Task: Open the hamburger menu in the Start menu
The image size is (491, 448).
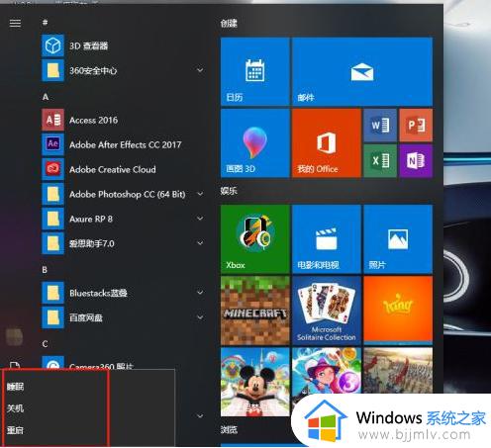Action: coord(15,23)
